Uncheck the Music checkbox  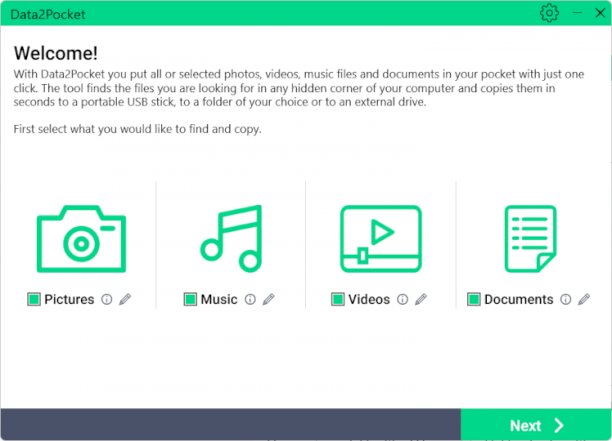[190, 299]
